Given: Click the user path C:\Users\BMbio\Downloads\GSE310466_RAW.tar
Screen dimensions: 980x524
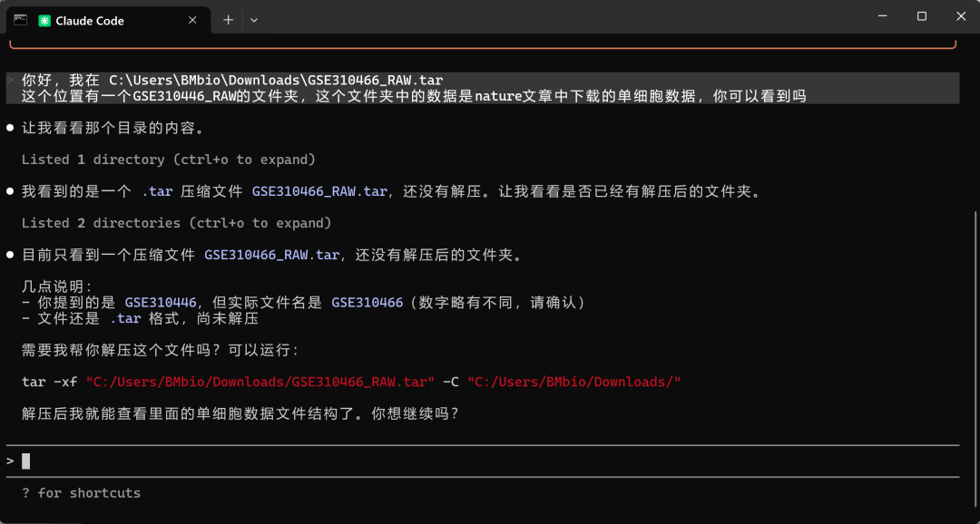Looking at the screenshot, I should coord(276,81).
